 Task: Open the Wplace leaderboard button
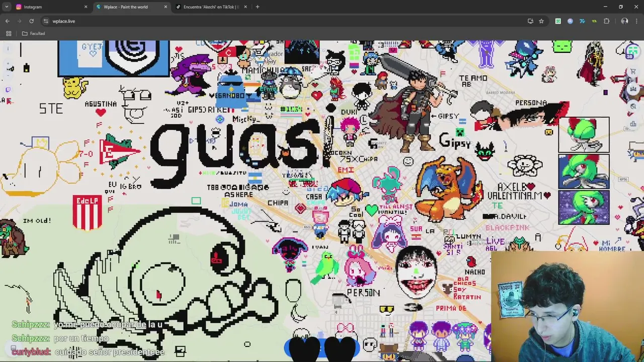[633, 124]
